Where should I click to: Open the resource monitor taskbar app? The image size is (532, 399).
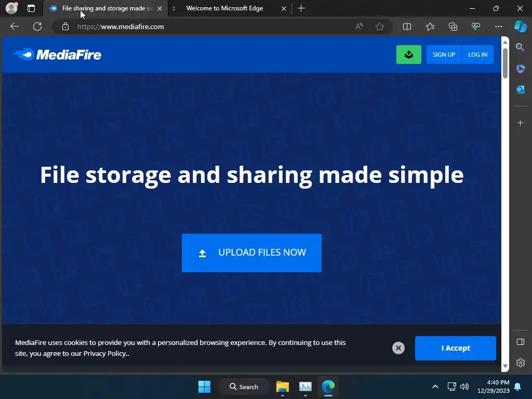coord(305,387)
